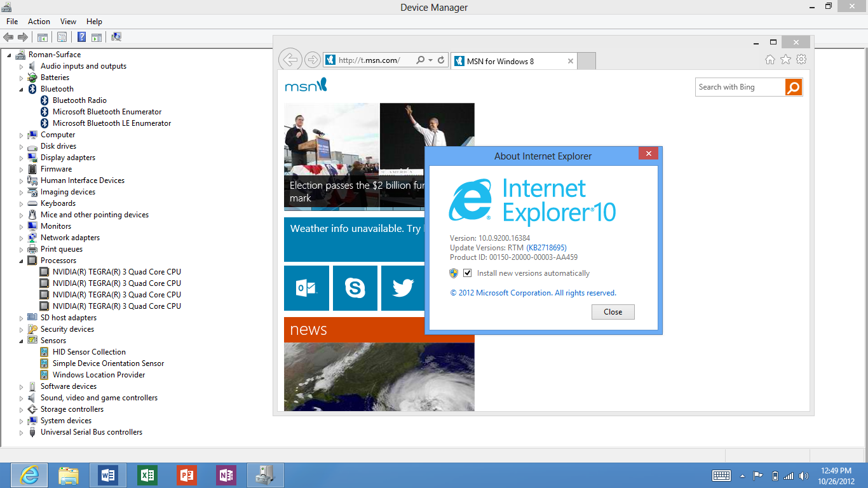Image resolution: width=868 pixels, height=488 pixels.
Task: Collapse the Bluetooth tree node
Action: (21, 89)
